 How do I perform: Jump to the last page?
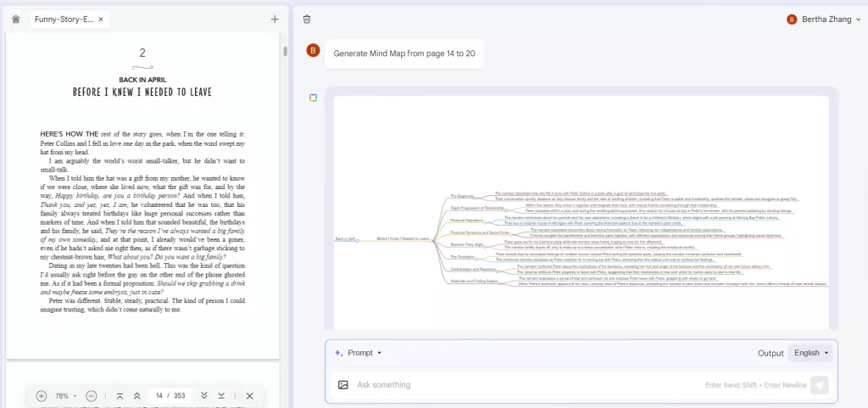pos(221,396)
